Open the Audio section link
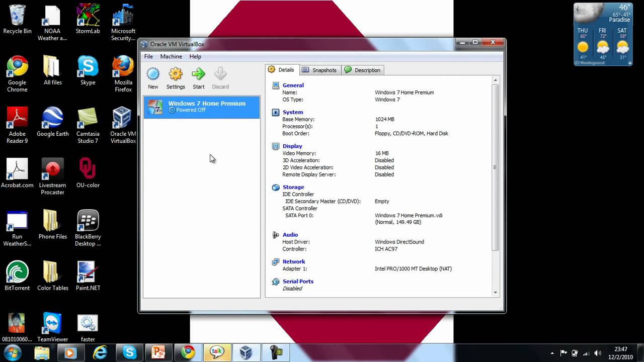Screen dimensions: 644x362 (290, 235)
